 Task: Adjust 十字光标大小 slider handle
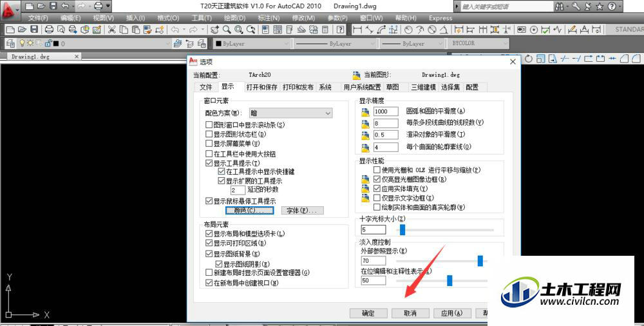402,230
